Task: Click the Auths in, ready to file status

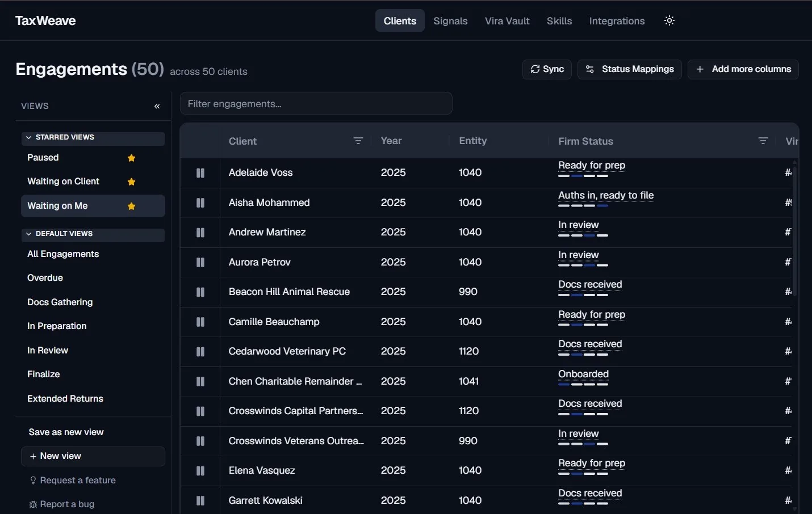Action: (x=606, y=195)
